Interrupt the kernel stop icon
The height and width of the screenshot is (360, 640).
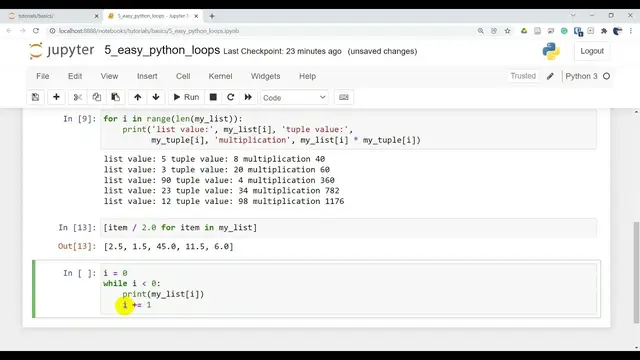213,97
